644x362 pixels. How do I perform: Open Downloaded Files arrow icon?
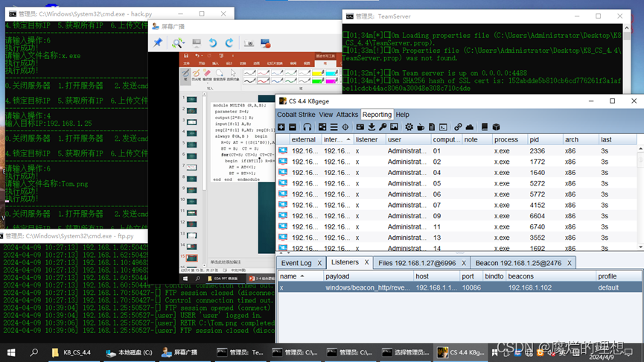click(372, 127)
